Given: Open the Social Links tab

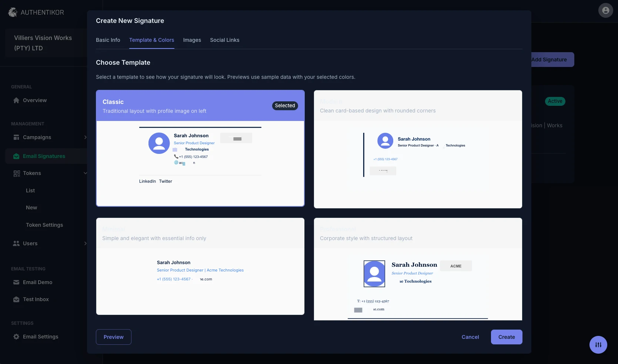Looking at the screenshot, I should click(224, 40).
